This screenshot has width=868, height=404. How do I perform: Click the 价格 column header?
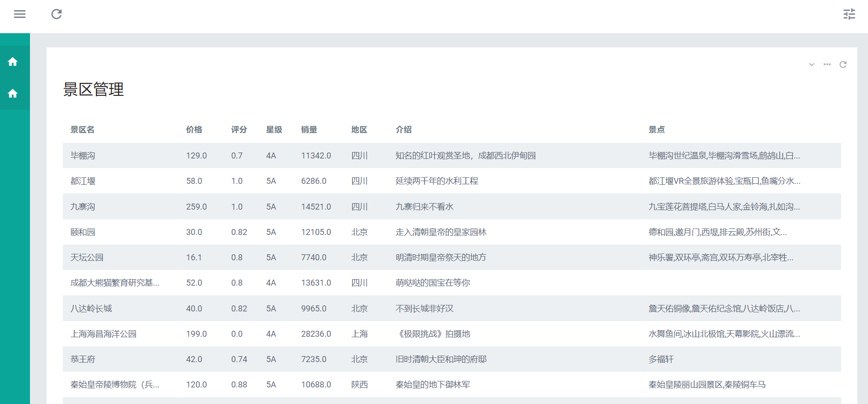[194, 130]
